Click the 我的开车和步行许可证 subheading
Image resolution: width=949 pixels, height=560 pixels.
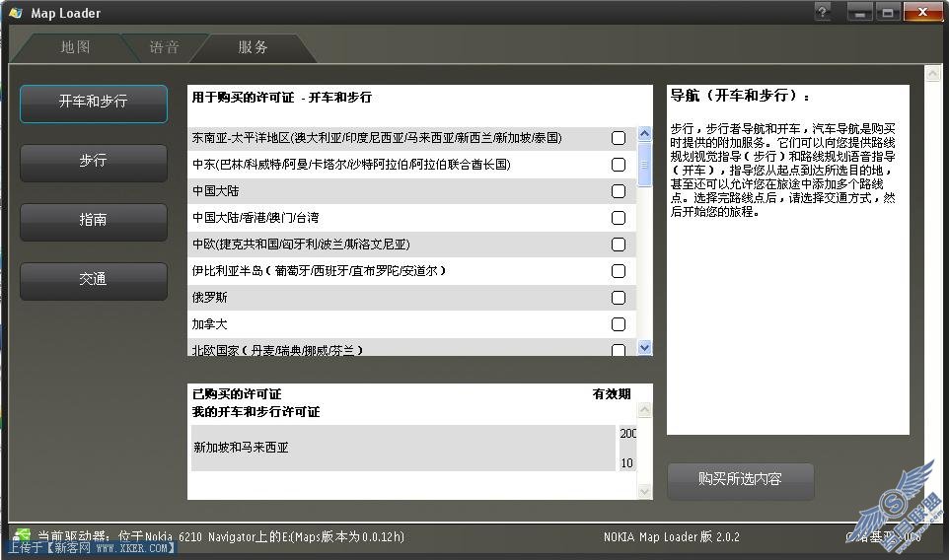pos(256,412)
